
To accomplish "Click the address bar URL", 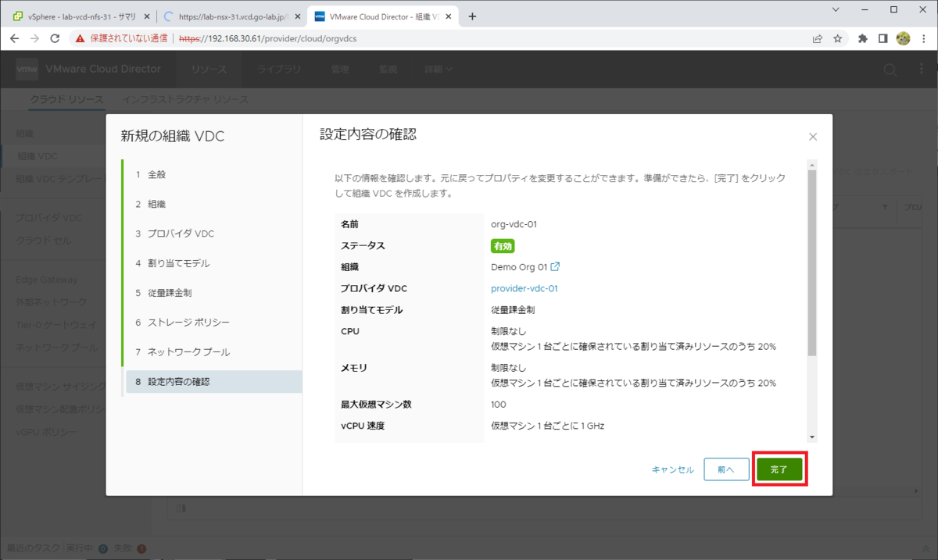I will point(268,38).
